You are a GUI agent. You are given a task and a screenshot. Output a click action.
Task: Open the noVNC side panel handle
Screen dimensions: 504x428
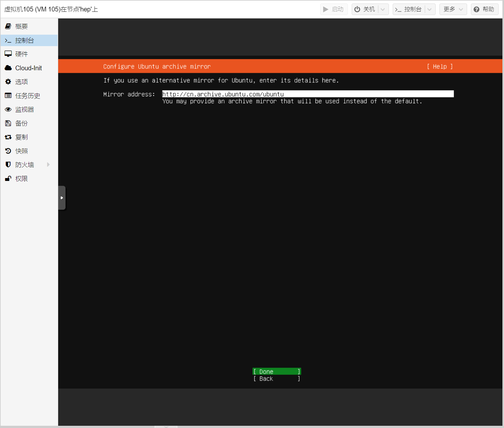tap(62, 198)
